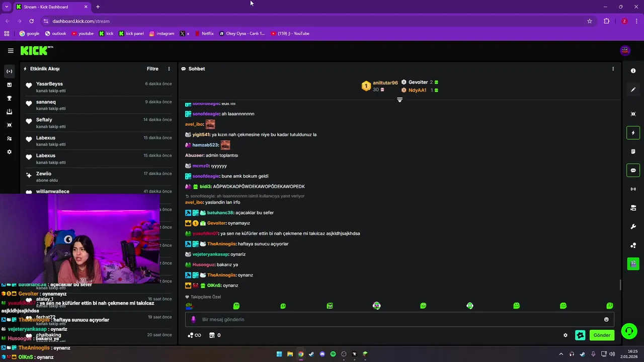644x362 pixels.
Task: Open the wrench tools icon in right sidebar
Action: [633, 227]
